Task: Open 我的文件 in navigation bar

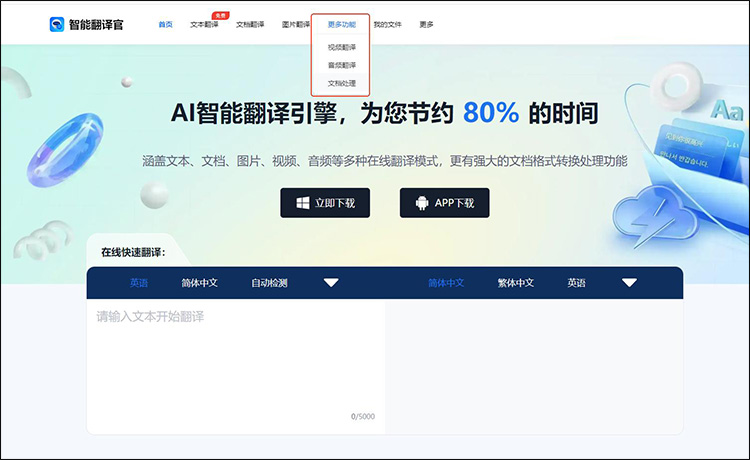Action: pos(387,24)
